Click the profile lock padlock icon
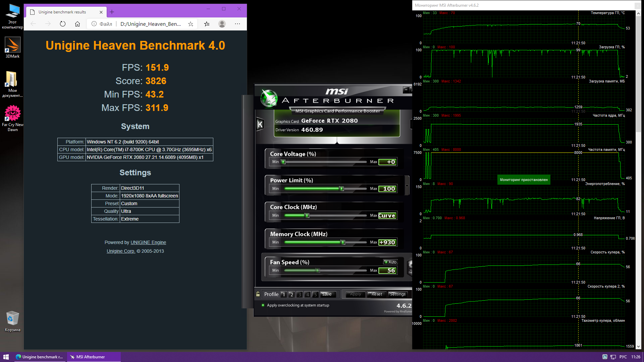The image size is (644, 362). [258, 294]
